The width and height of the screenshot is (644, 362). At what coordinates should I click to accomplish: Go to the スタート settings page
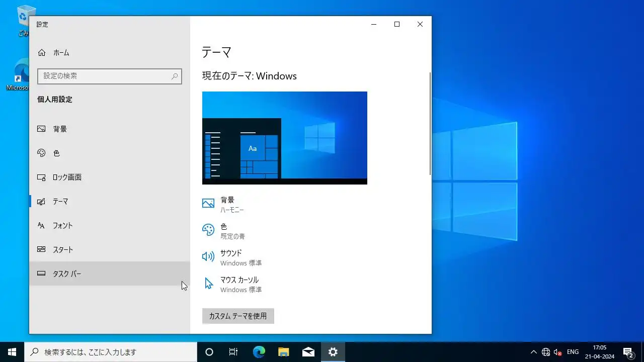tap(110, 250)
